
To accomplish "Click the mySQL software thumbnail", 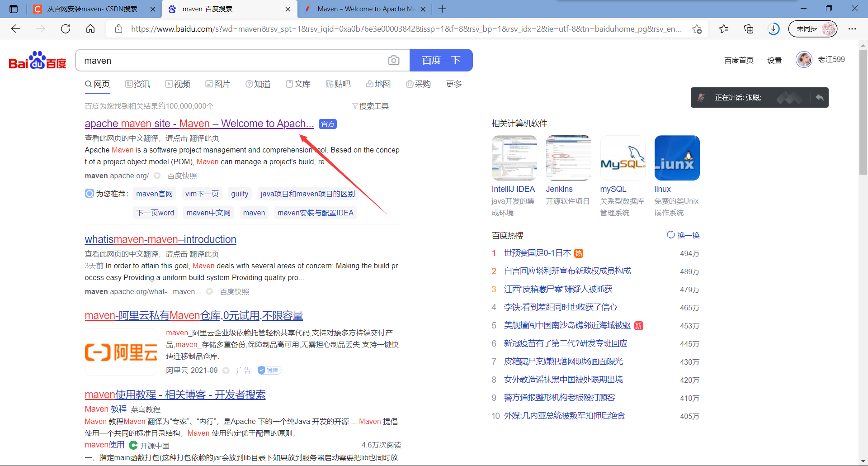I will tap(623, 158).
